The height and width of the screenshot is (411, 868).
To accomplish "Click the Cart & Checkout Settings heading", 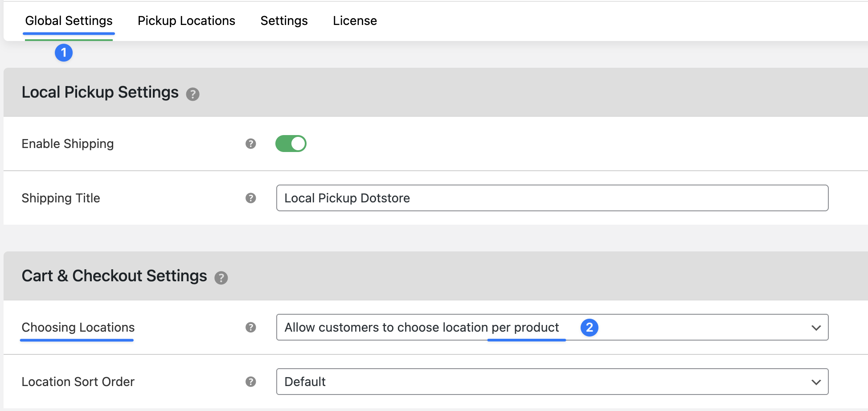I will tap(115, 276).
